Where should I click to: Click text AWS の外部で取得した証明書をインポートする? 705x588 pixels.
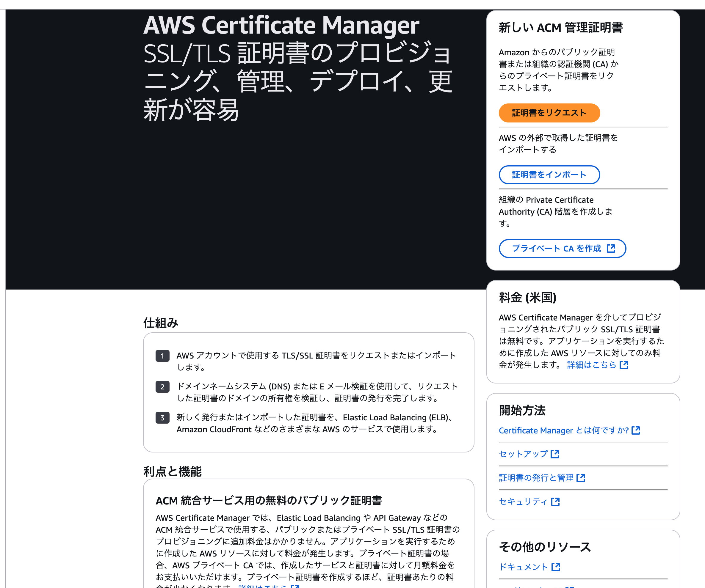(558, 144)
